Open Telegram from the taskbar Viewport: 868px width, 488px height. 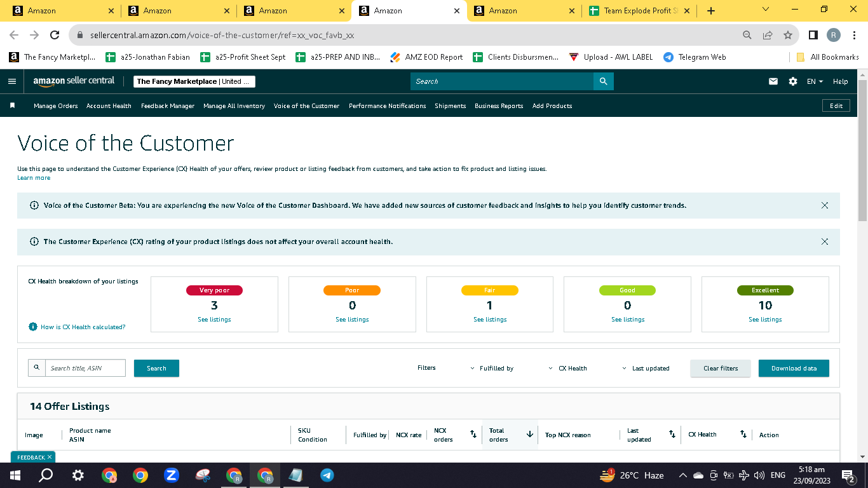click(327, 475)
